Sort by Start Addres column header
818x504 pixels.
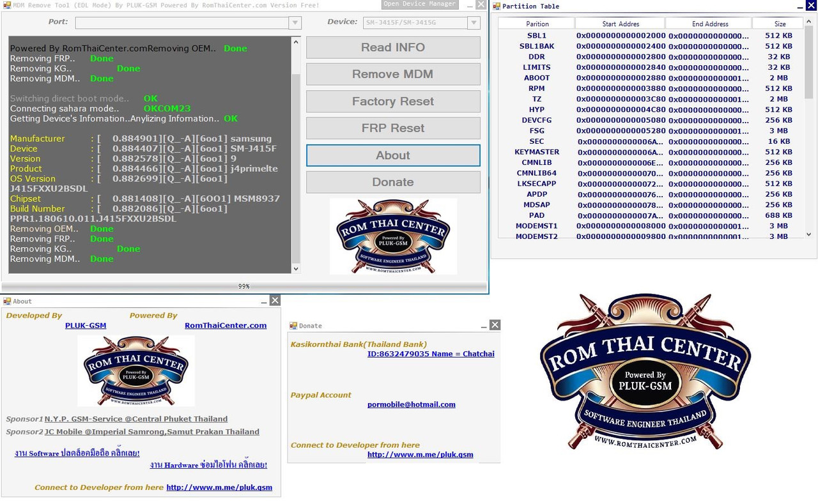620,24
